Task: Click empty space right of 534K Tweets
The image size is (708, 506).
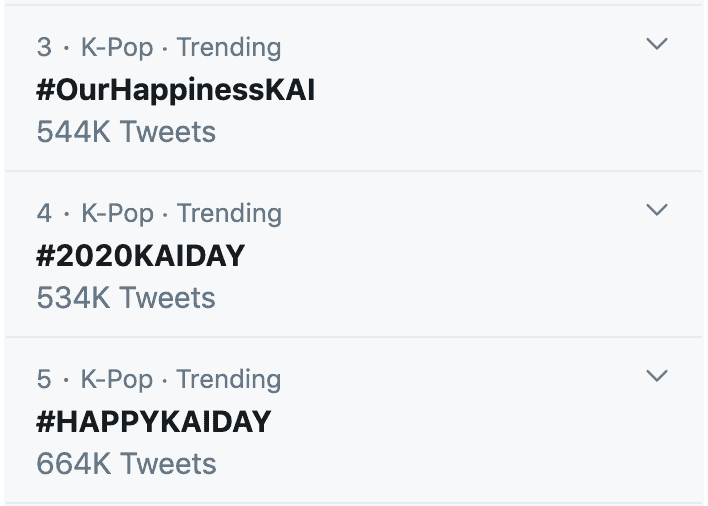Action: click(450, 298)
